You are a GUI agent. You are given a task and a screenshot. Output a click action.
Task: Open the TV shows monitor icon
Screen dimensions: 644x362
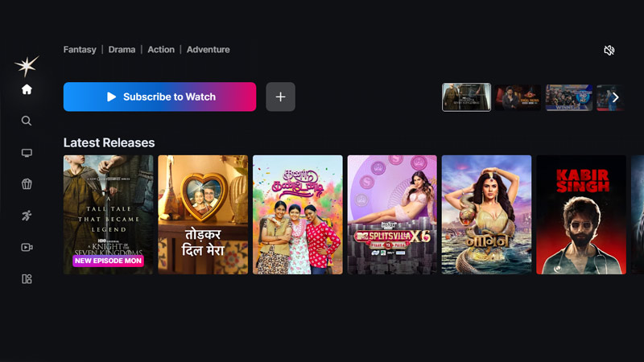[27, 153]
